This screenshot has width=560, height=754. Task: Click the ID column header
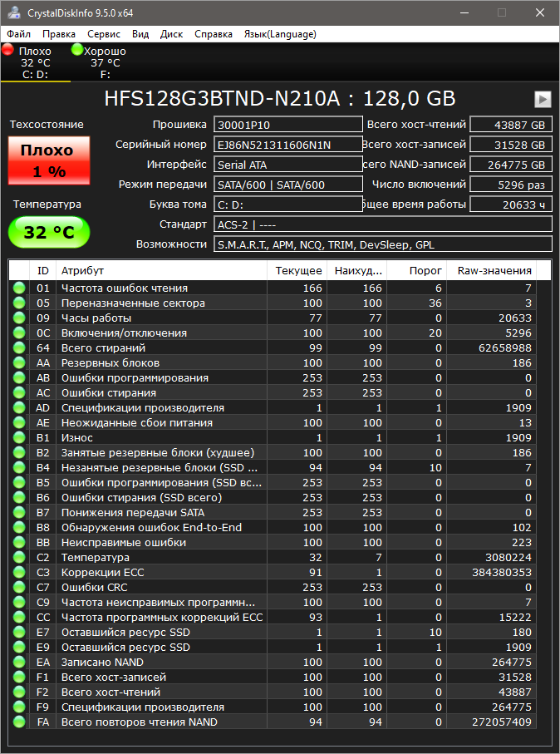(x=42, y=271)
